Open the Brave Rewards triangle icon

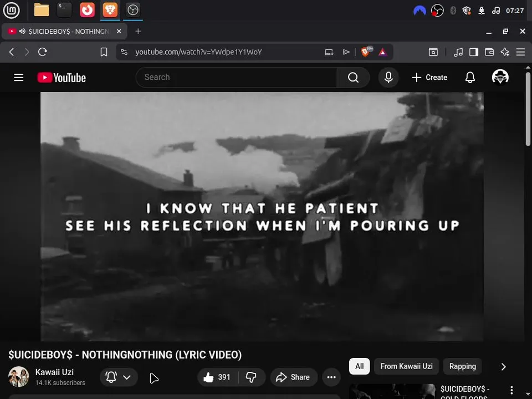click(383, 52)
